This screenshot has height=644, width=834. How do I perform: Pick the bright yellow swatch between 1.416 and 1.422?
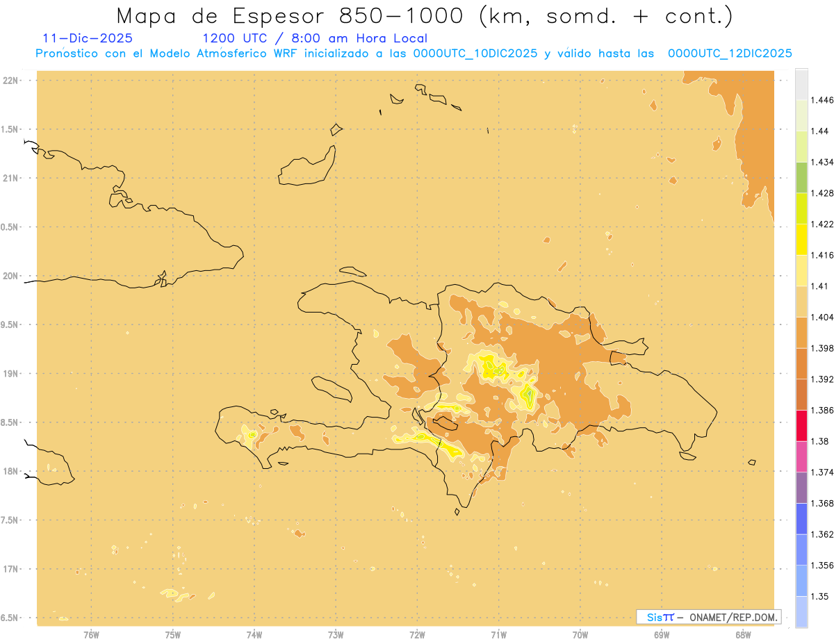[x=801, y=240]
